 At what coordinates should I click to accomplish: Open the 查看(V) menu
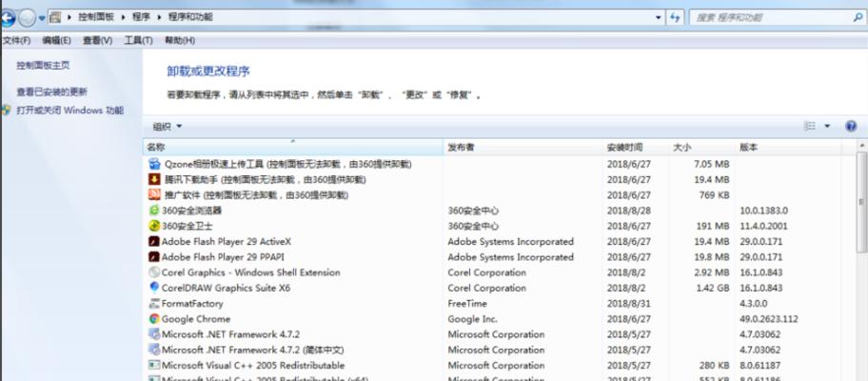tap(97, 40)
